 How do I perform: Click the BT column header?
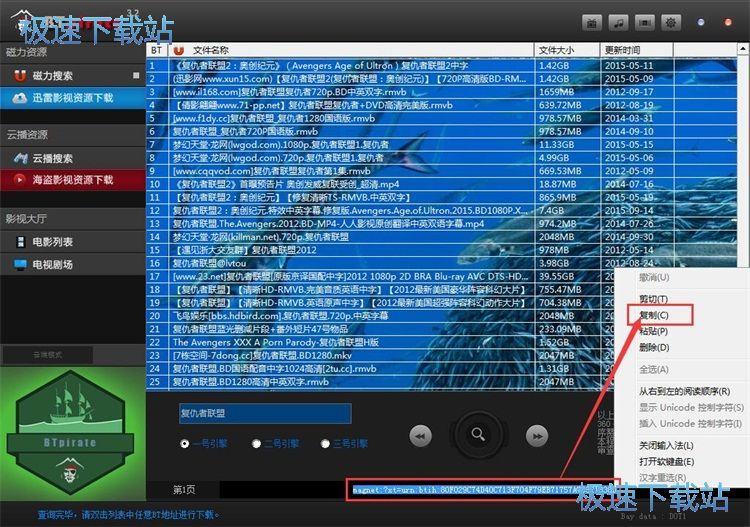coord(157,50)
